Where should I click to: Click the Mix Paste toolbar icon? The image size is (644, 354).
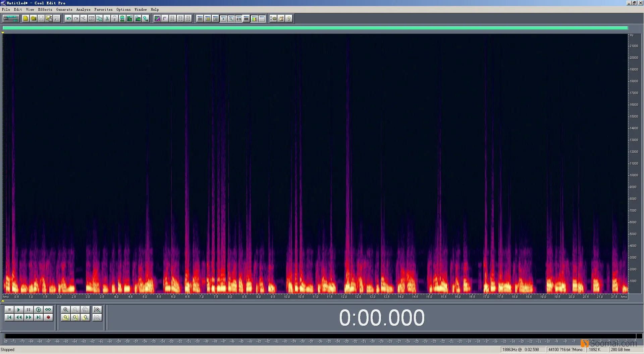(122, 18)
